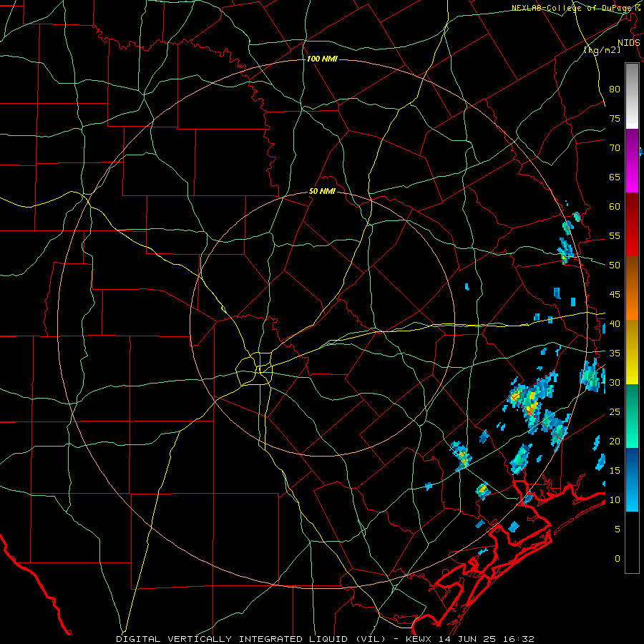Viewport: 644px width, 644px height.
Task: Click the legend value 50
Action: (x=615, y=265)
